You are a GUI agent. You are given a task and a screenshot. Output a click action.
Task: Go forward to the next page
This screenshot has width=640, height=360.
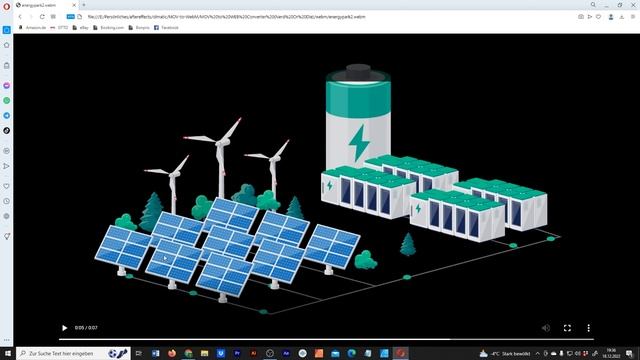(31, 17)
